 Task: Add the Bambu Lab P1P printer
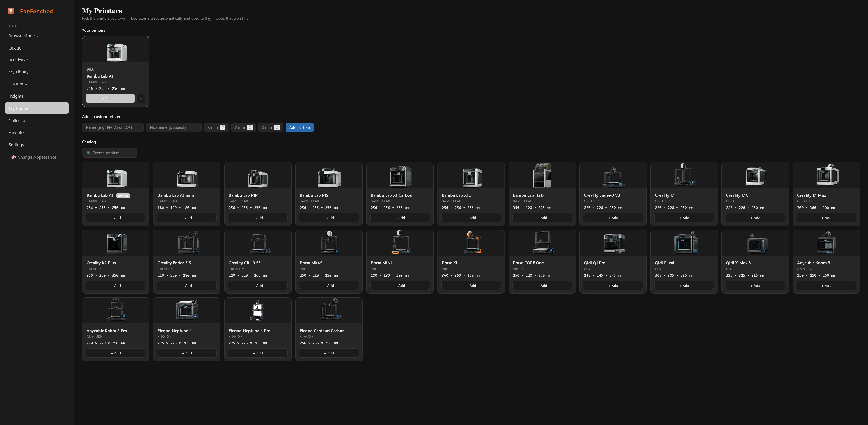(258, 218)
